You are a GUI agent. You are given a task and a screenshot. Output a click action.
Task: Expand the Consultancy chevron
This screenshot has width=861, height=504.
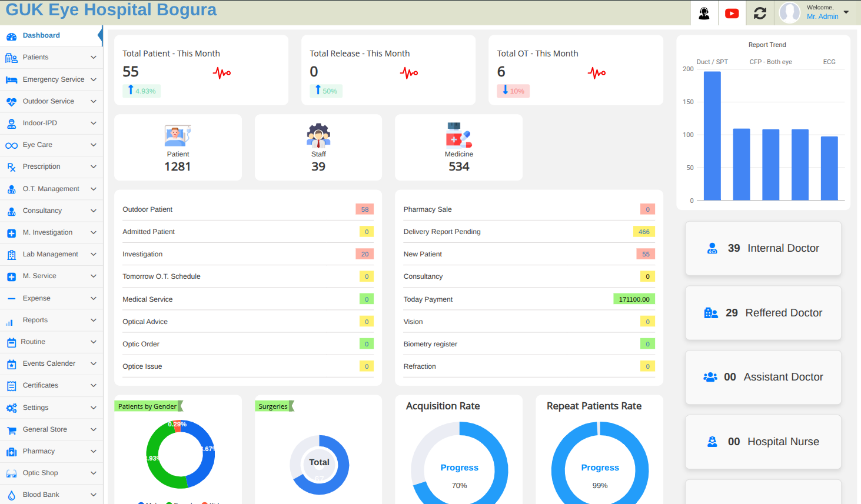point(94,211)
